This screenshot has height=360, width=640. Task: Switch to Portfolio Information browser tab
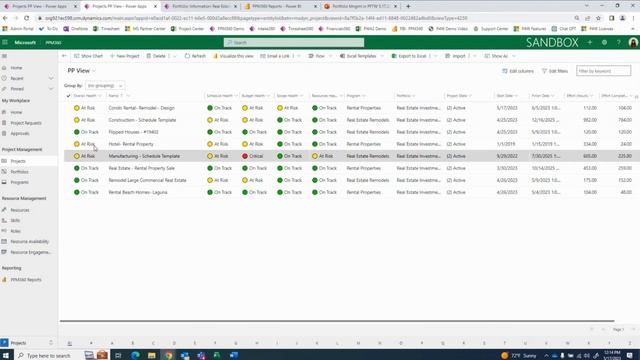tap(200, 7)
